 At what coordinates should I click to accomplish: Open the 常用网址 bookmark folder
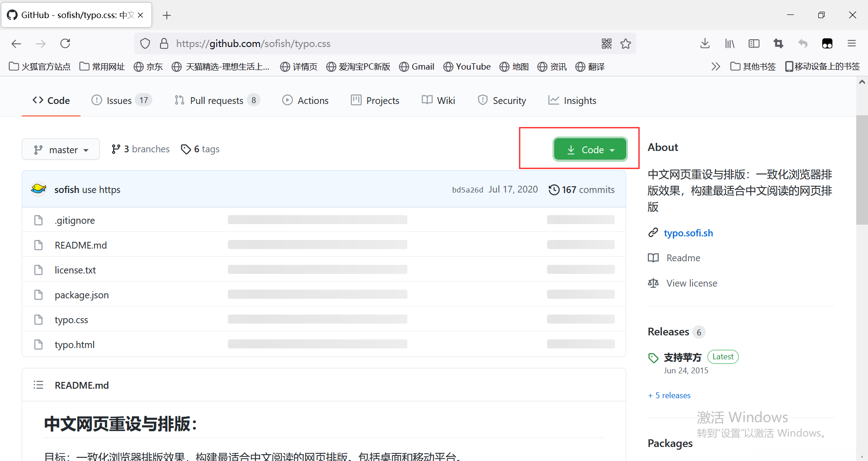coord(102,67)
